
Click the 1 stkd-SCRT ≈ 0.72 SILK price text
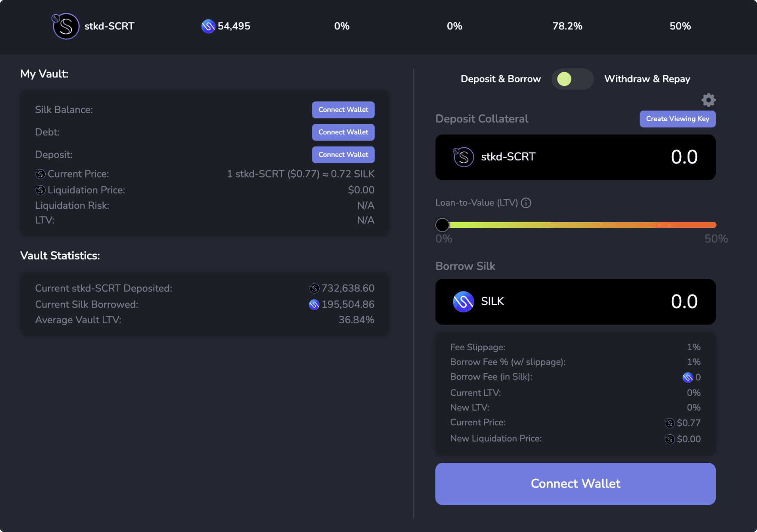click(301, 174)
